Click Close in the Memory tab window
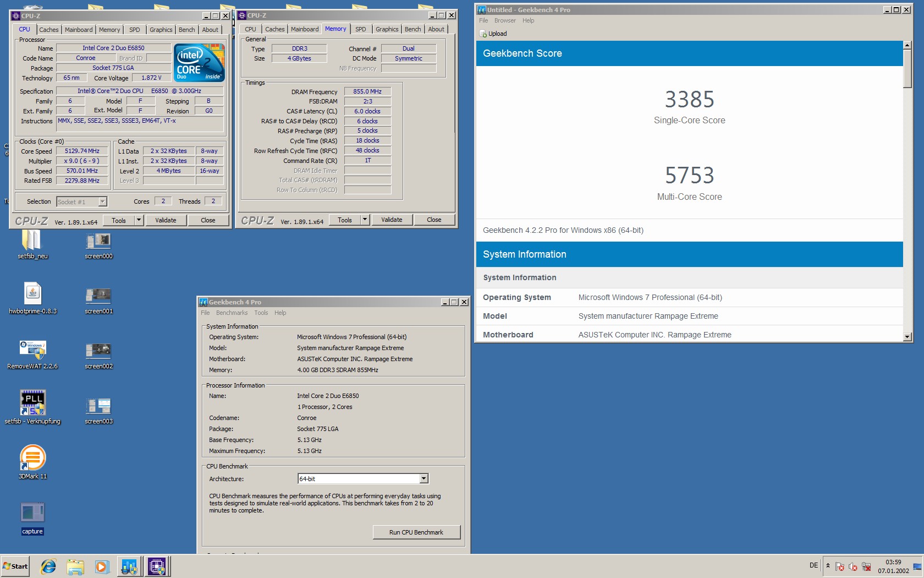Image resolution: width=924 pixels, height=578 pixels. [x=434, y=220]
